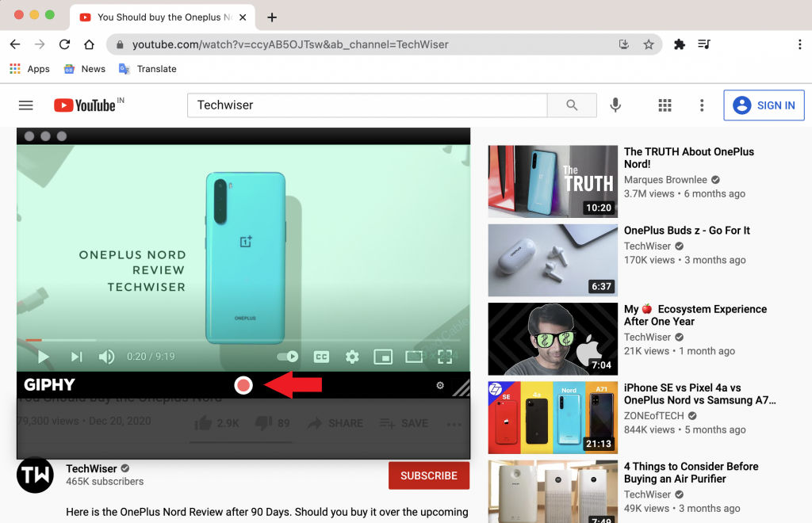Bookmark this page with star

649,44
